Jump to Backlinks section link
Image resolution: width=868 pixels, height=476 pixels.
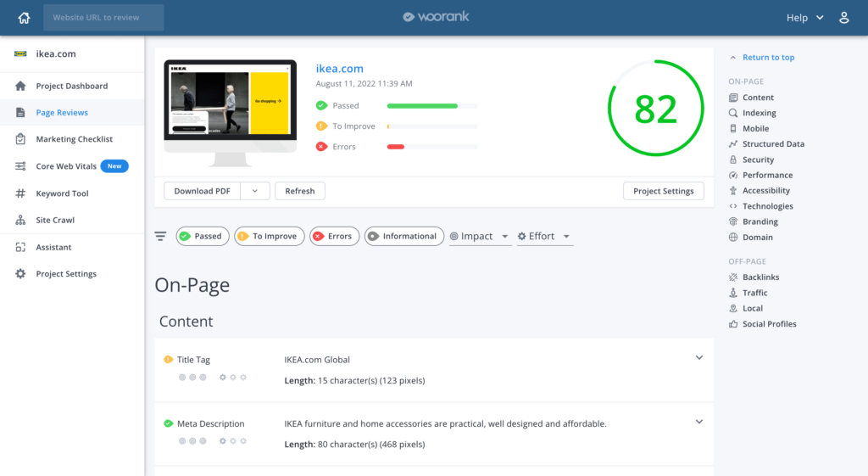[760, 277]
